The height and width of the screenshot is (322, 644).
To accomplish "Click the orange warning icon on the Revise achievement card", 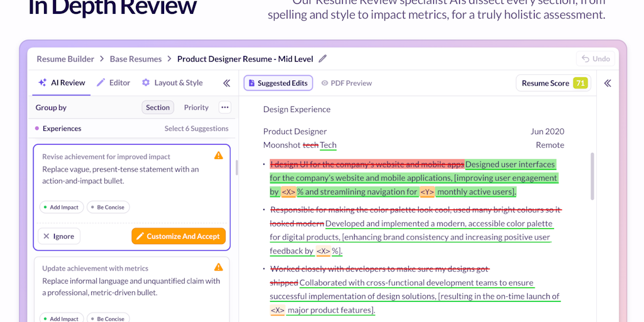I will click(x=218, y=155).
